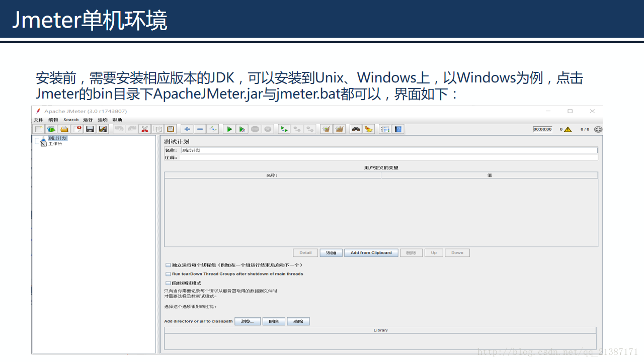
Task: Click the 浏览... button
Action: pyautogui.click(x=248, y=321)
